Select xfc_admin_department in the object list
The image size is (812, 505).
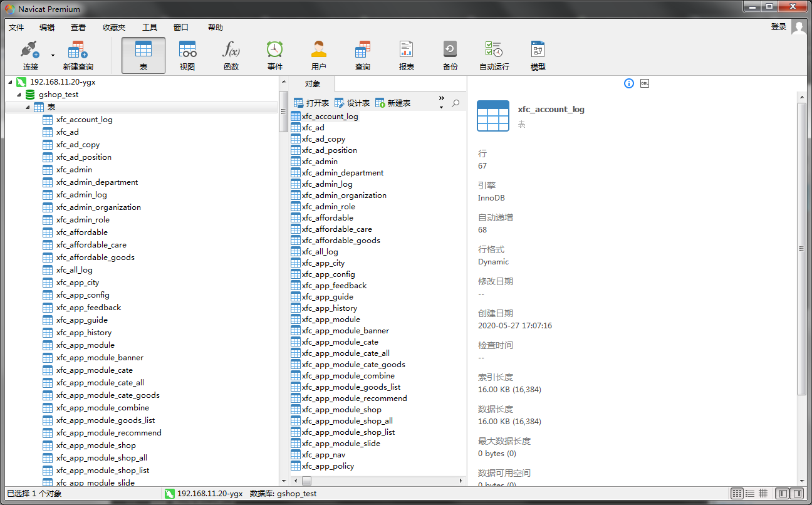point(343,173)
